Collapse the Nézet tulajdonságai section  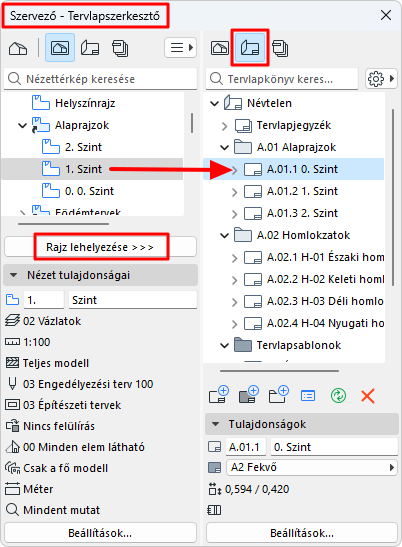[13, 275]
